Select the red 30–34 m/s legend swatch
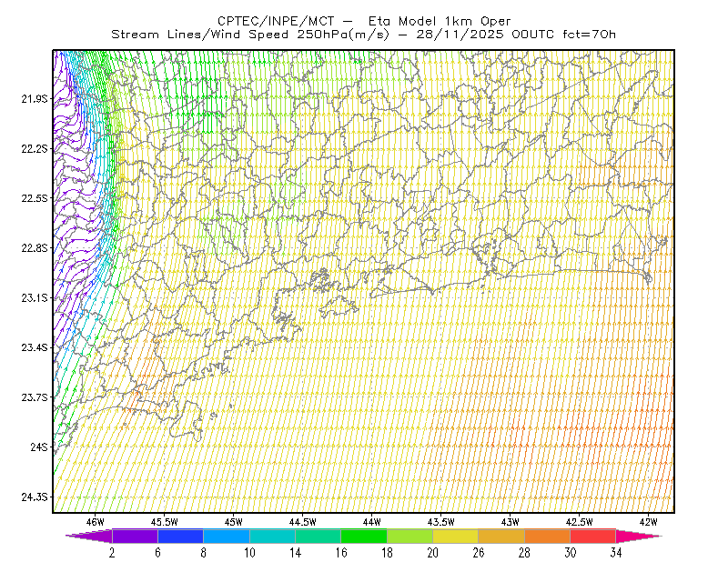Image resolution: width=728 pixels, height=562 pixels. tap(593, 536)
